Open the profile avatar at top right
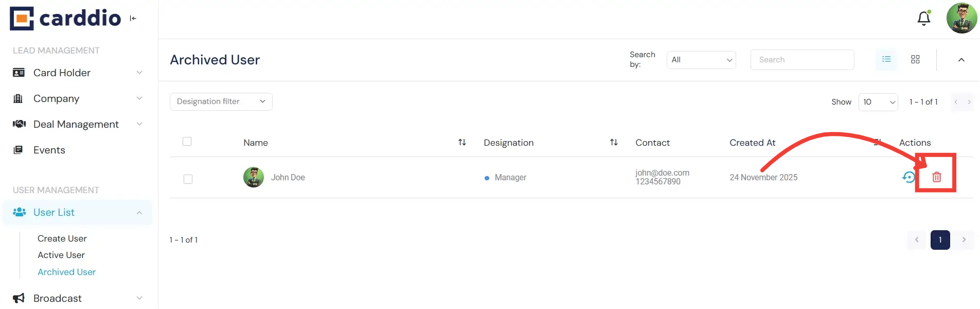 (x=961, y=19)
